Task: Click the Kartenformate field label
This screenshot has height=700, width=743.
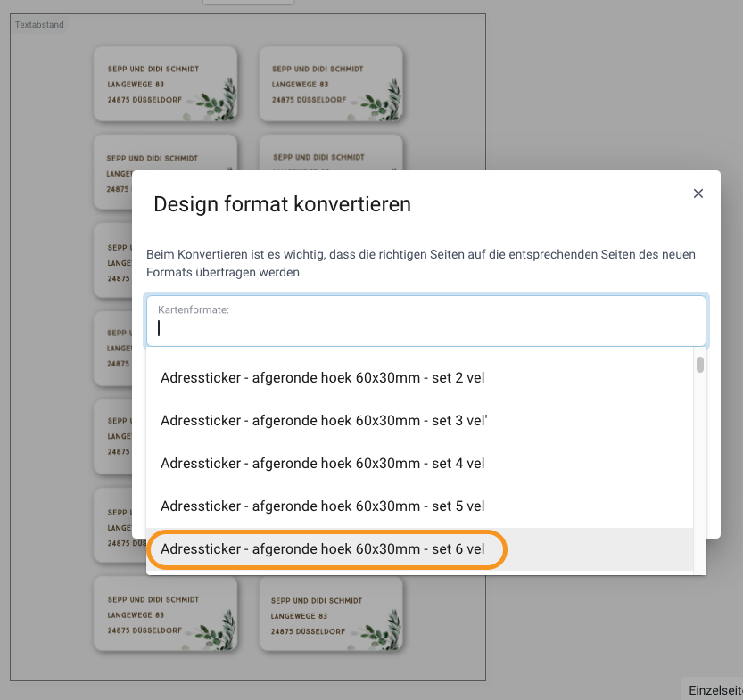Action: (x=194, y=309)
